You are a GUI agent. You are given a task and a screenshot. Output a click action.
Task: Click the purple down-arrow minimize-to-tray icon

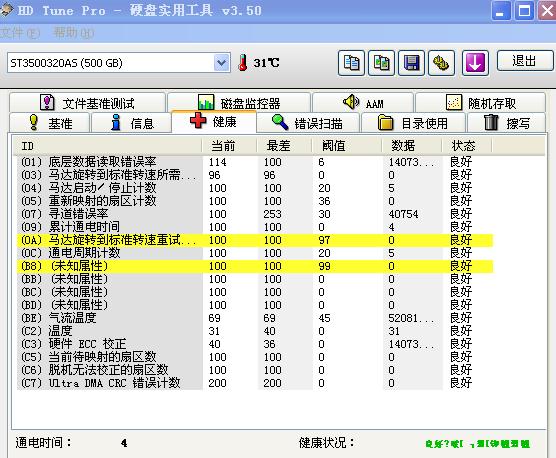click(475, 63)
